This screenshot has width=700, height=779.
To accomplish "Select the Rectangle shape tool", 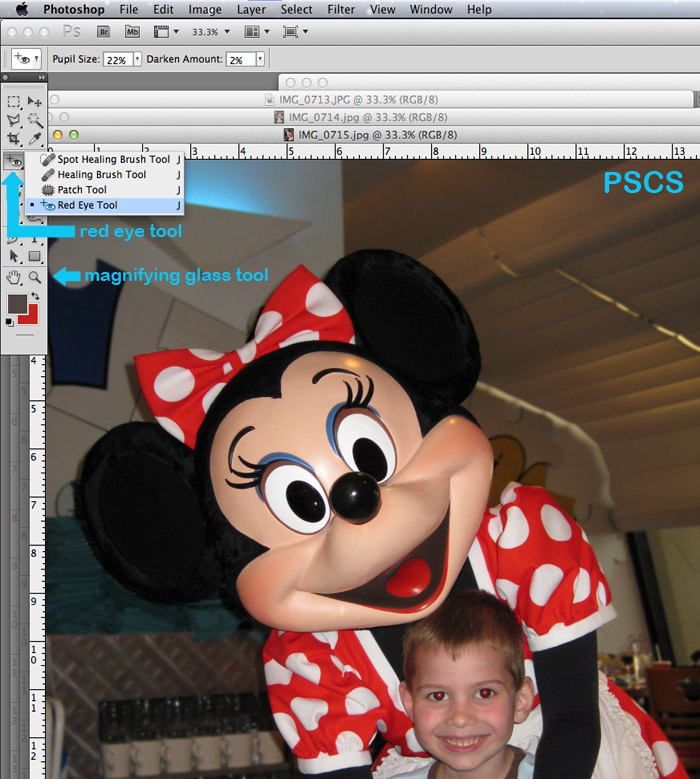I will (34, 256).
